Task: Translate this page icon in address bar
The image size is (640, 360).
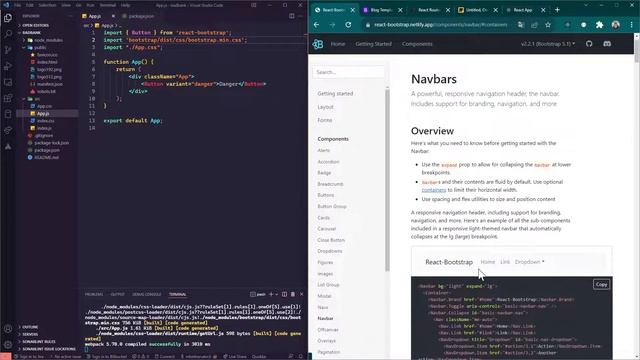Action: pos(521,25)
